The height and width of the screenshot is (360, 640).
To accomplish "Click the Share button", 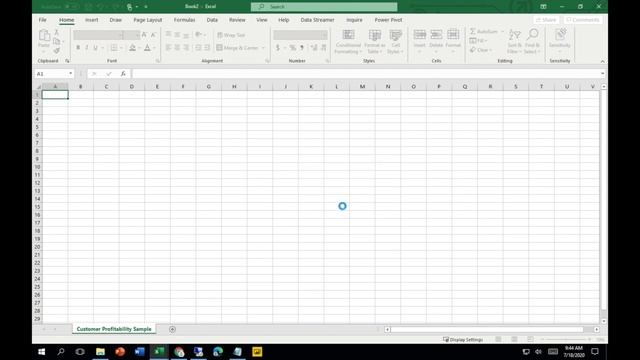I will coord(546,20).
